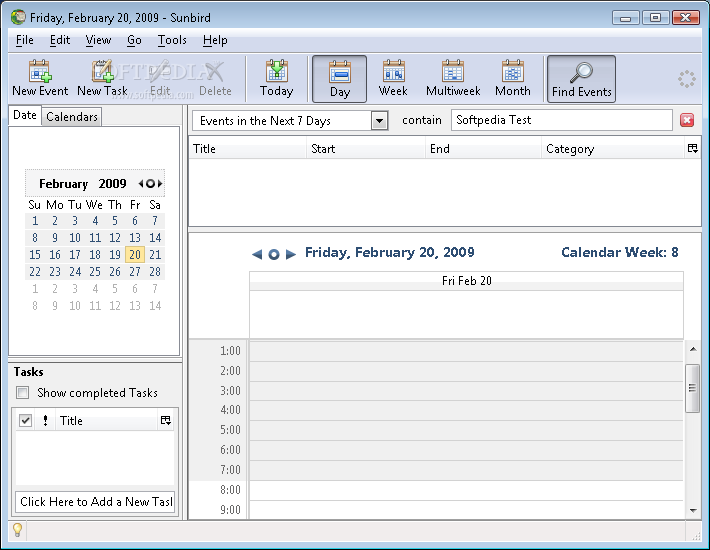Go to next month in mini calendar
This screenshot has width=710, height=550.
point(160,183)
